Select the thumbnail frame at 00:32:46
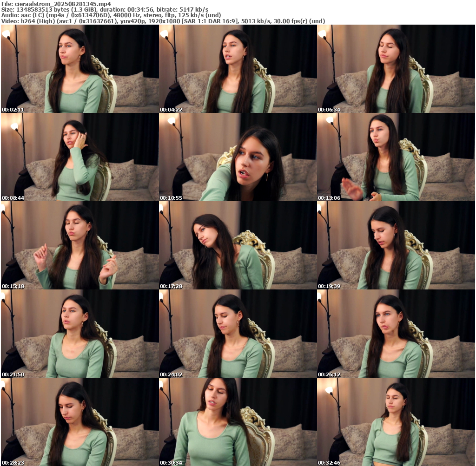Image resolution: width=476 pixels, height=466 pixels. coord(396,422)
